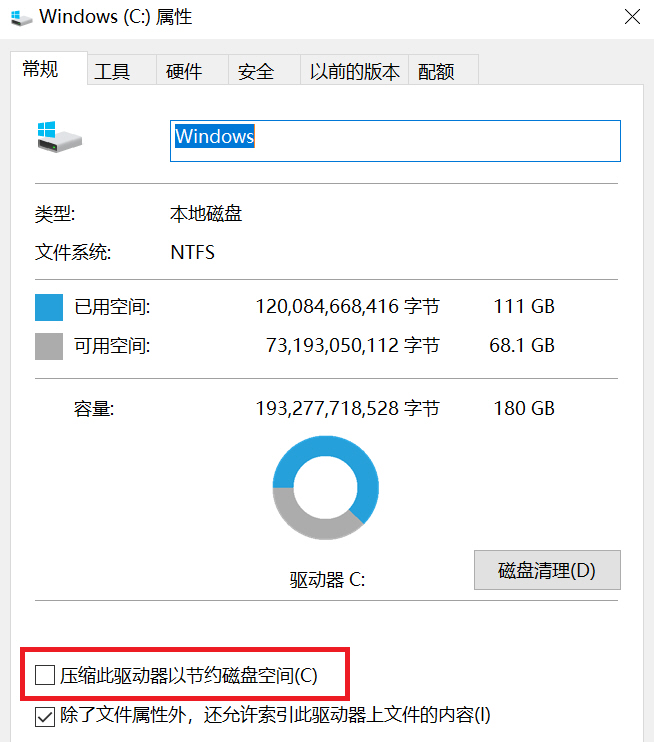
Task: Click the 可用空间 label
Action: click(112, 346)
